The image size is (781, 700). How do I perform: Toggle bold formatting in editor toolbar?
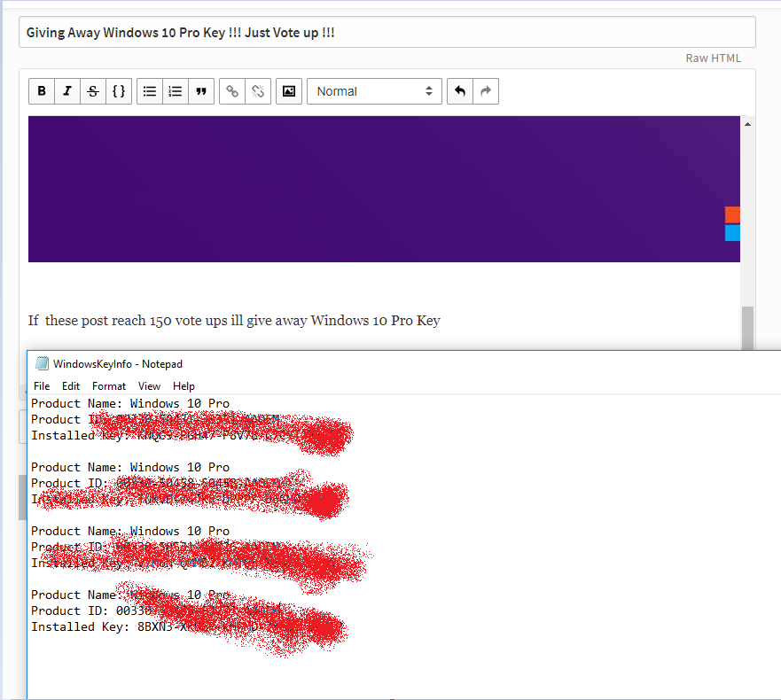pyautogui.click(x=42, y=91)
